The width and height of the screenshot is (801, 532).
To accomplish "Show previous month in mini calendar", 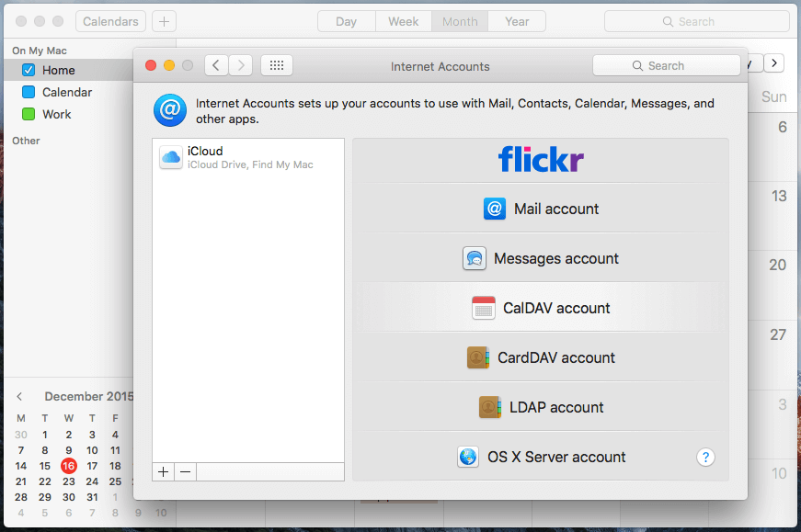I will click(x=19, y=396).
